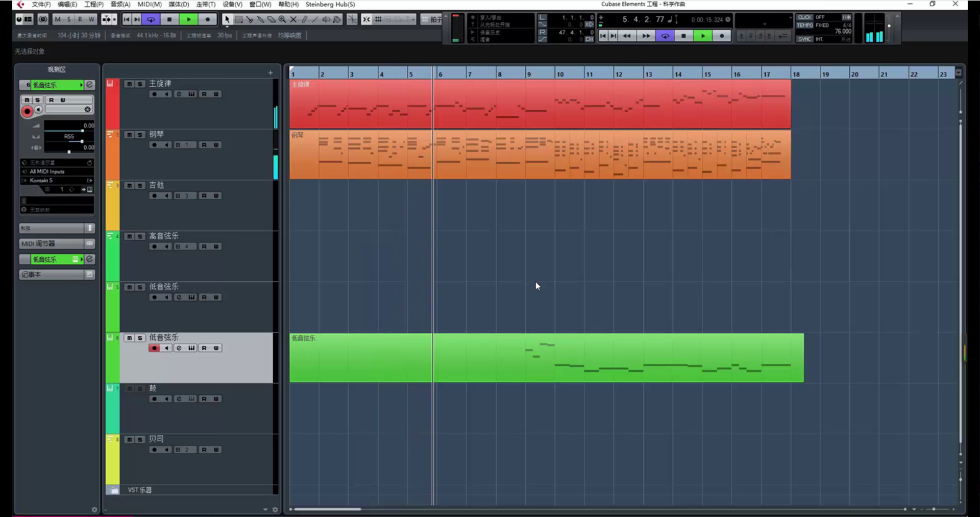Go to previous marker in main toolbar

pyautogui.click(x=127, y=19)
